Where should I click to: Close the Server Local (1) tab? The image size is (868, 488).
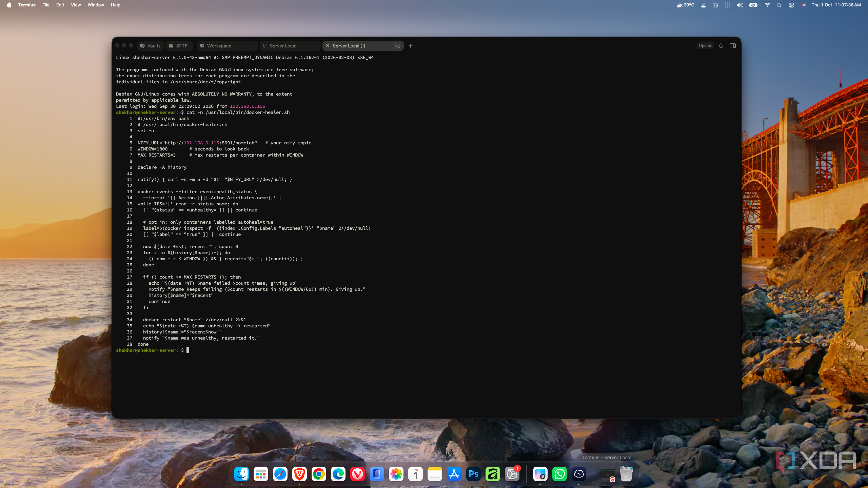click(x=328, y=46)
